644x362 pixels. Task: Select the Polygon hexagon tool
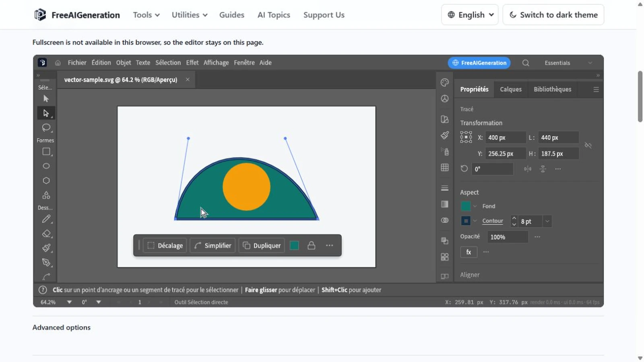46,181
